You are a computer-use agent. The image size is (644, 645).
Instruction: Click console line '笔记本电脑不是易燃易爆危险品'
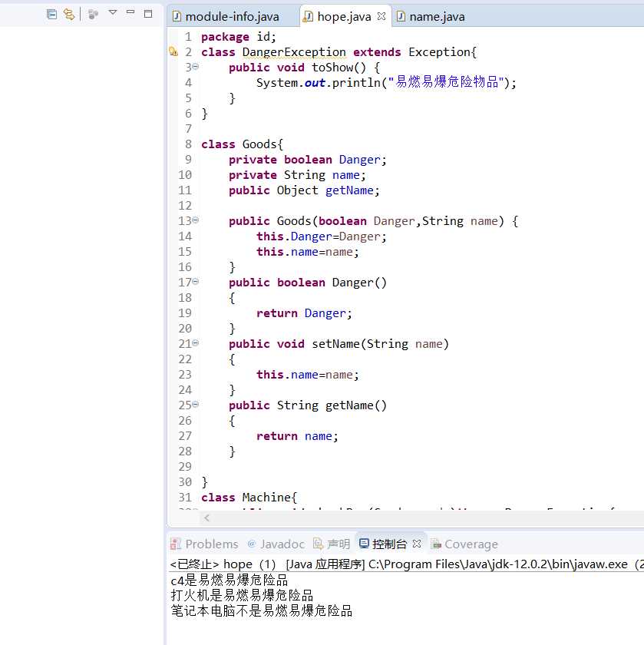pos(262,610)
